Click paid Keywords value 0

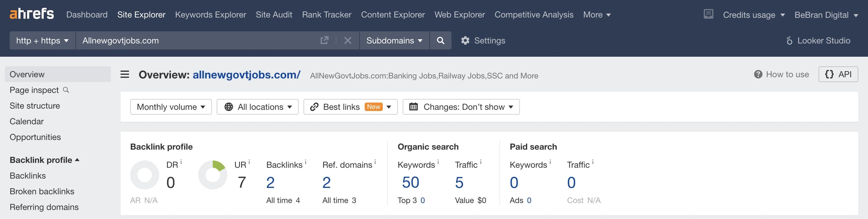click(514, 182)
